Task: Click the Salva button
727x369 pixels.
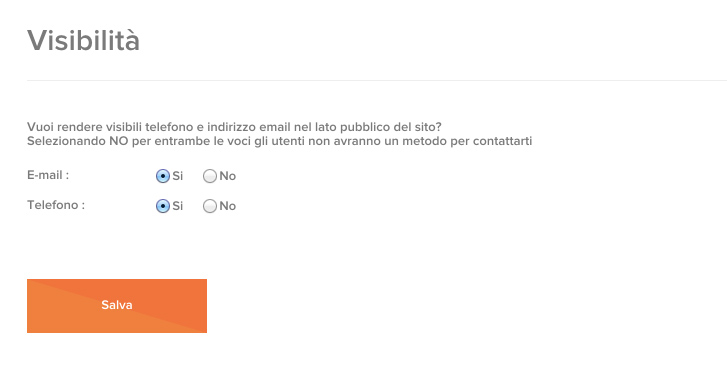Action: [x=117, y=306]
